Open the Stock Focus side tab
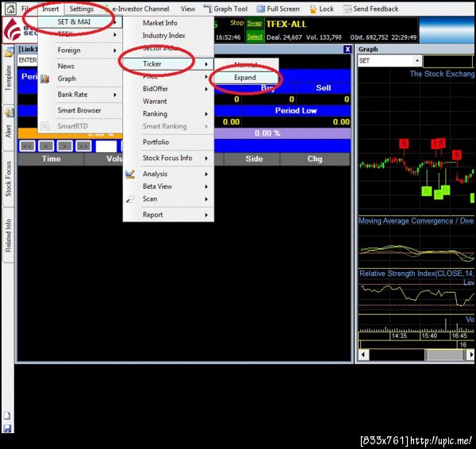Viewport: 476px width, 449px height. [8, 178]
